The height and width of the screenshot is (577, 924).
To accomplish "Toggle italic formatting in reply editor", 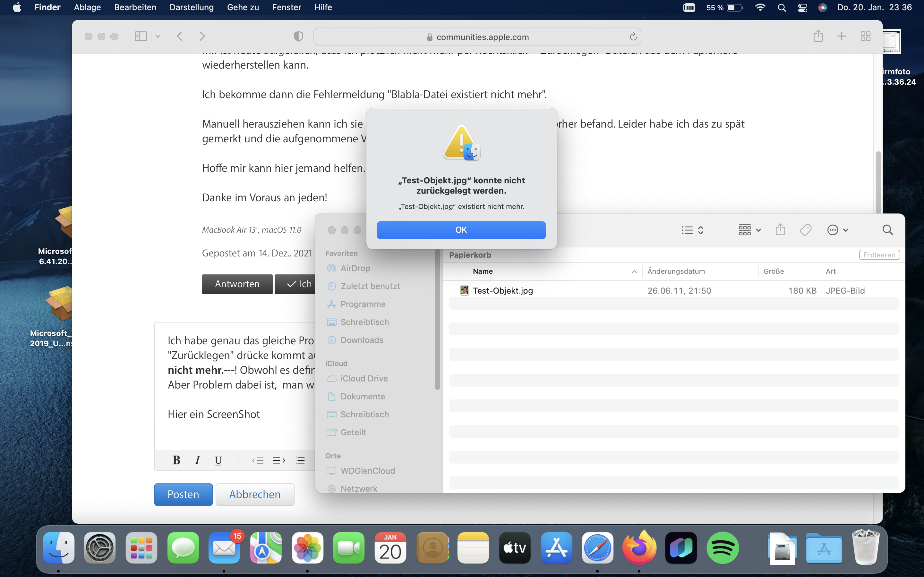I will click(x=197, y=460).
